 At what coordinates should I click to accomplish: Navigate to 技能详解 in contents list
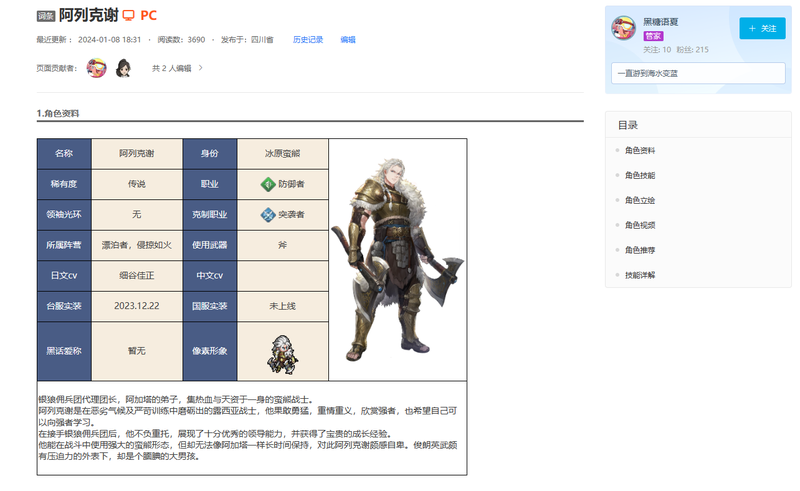pyautogui.click(x=639, y=275)
